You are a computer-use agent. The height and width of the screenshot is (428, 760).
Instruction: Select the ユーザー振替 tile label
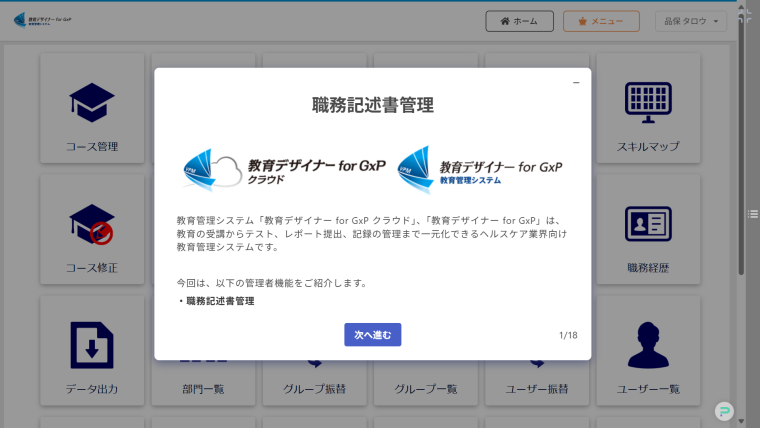click(537, 389)
